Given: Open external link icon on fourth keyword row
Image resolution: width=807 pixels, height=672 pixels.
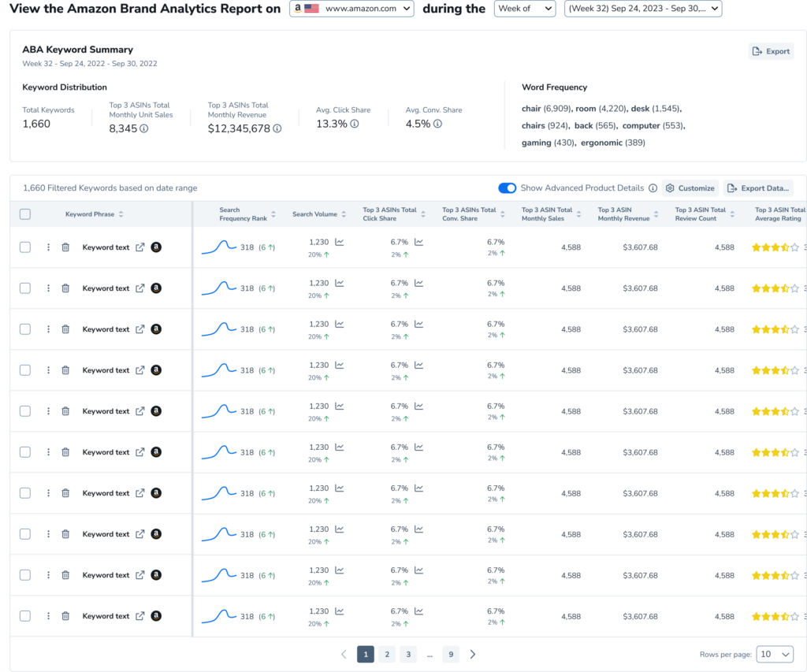Looking at the screenshot, I should pos(140,370).
